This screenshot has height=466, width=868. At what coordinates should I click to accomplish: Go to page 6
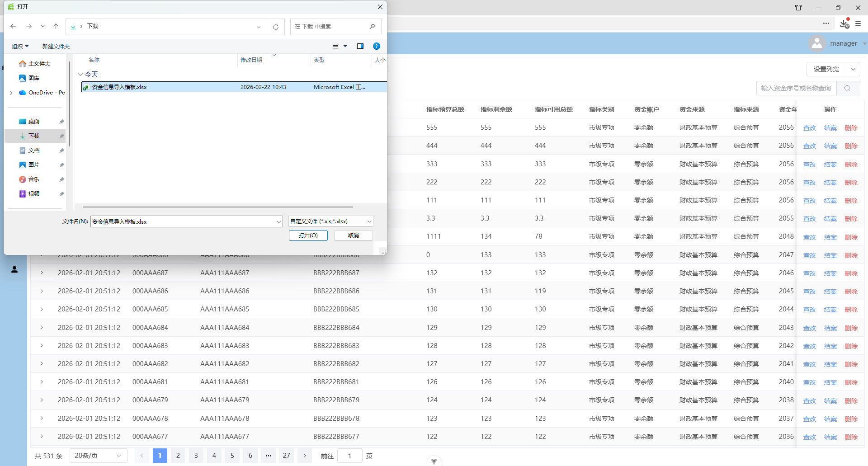tap(250, 456)
